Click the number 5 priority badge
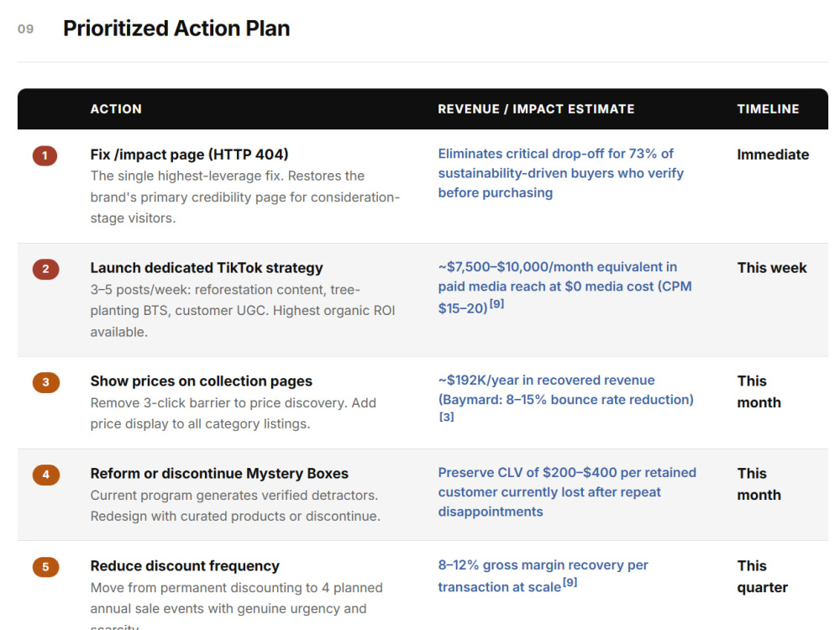Image resolution: width=840 pixels, height=630 pixels. tap(45, 567)
